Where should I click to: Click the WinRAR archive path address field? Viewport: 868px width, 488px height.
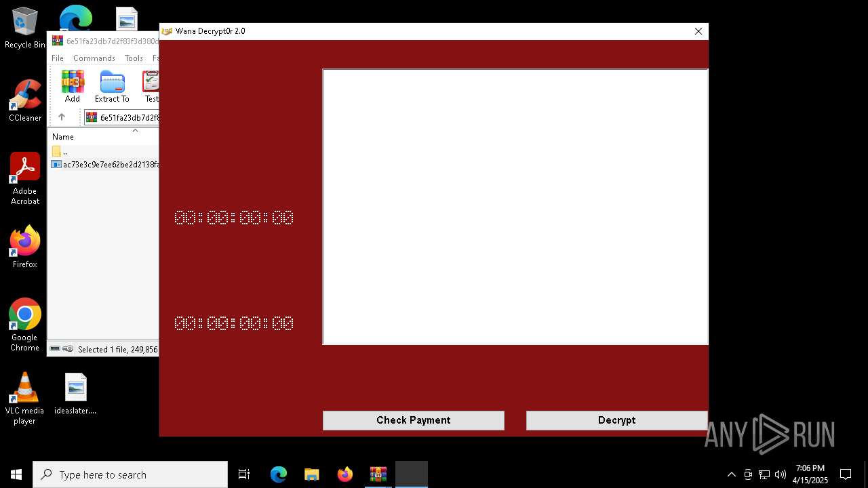pos(121,117)
